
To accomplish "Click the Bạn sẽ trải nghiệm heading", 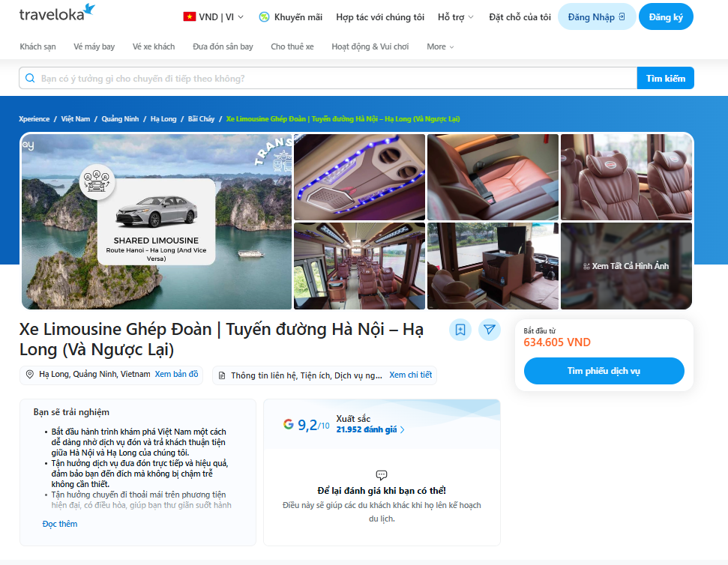I will [71, 412].
